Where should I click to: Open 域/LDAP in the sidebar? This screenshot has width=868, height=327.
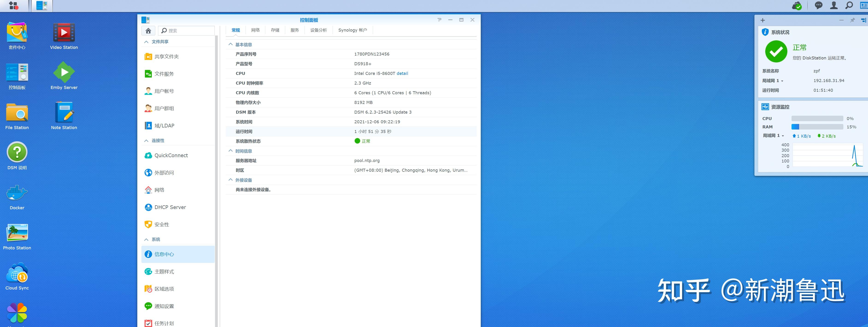point(178,125)
